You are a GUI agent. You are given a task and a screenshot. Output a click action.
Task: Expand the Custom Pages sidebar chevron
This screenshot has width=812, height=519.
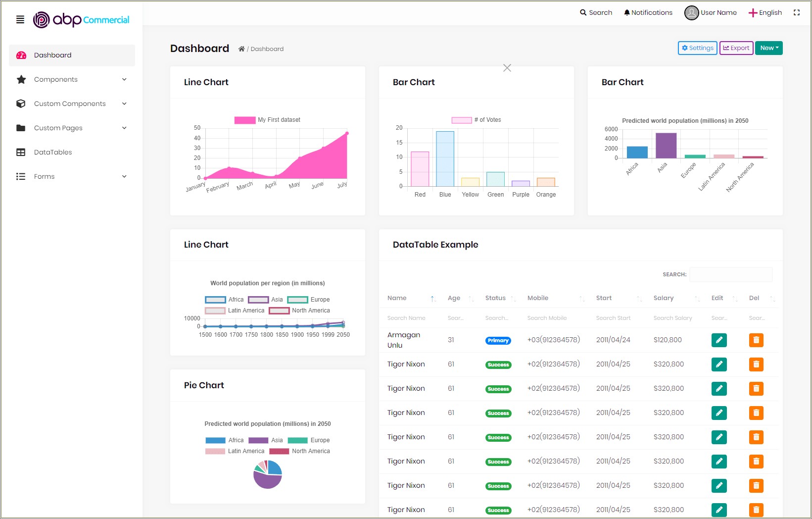tap(124, 128)
